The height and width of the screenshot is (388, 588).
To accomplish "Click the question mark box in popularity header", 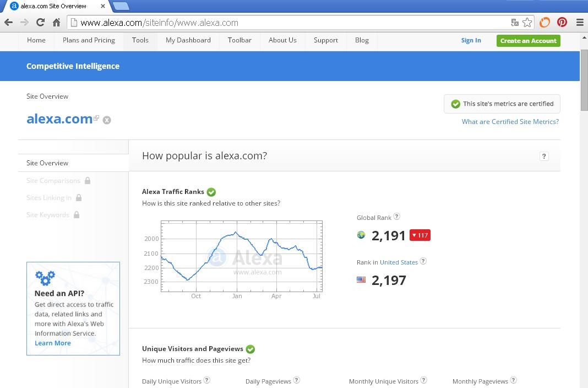I will coord(544,156).
